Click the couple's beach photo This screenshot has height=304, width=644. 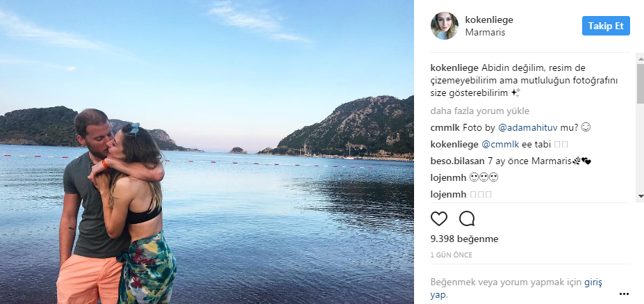[x=207, y=152]
